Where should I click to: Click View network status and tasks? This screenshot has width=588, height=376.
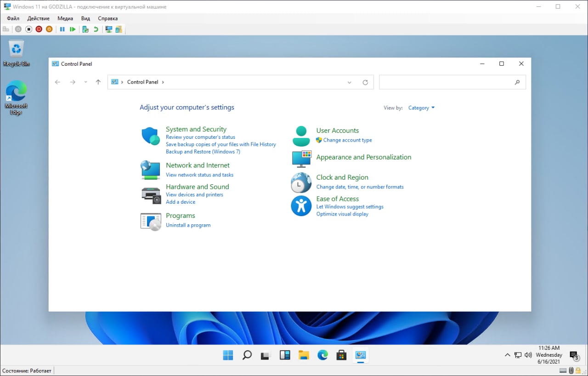tap(199, 175)
